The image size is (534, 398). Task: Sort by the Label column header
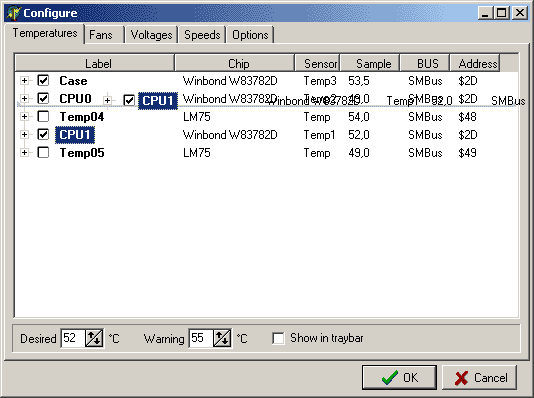(x=95, y=63)
